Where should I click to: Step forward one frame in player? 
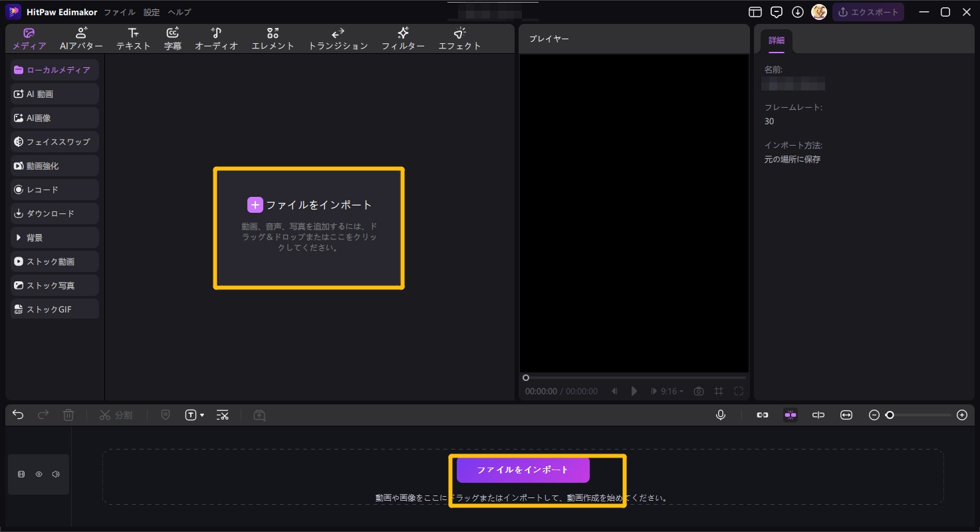[654, 391]
